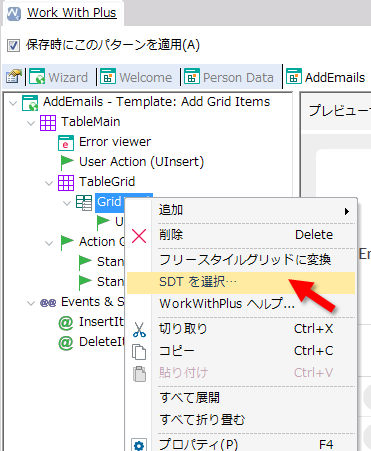
Task: Click the Person Data tab icon
Action: (192, 77)
